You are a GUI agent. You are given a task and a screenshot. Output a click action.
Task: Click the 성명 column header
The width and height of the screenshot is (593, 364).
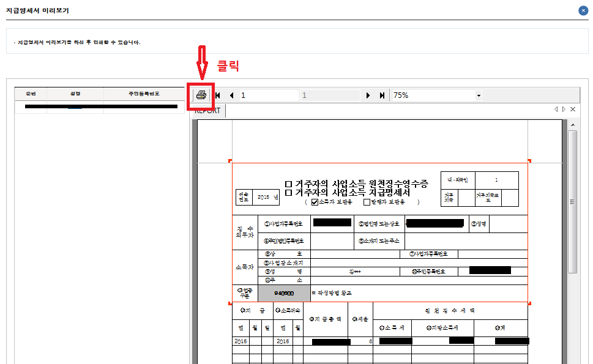click(75, 94)
